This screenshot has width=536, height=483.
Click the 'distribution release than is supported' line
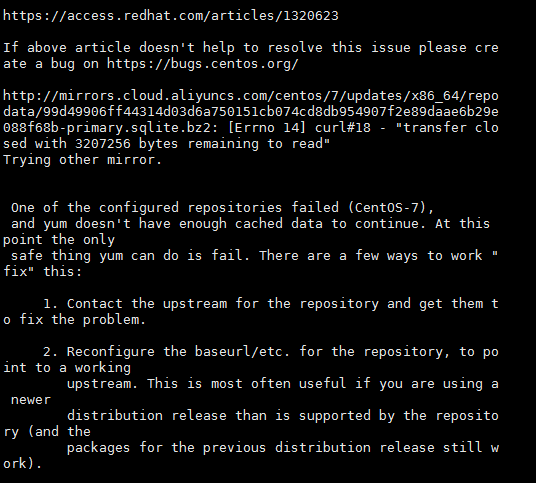[283, 416]
